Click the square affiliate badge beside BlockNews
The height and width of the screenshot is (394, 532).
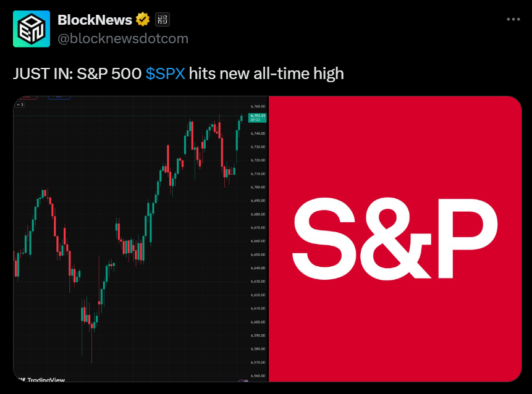tap(161, 20)
